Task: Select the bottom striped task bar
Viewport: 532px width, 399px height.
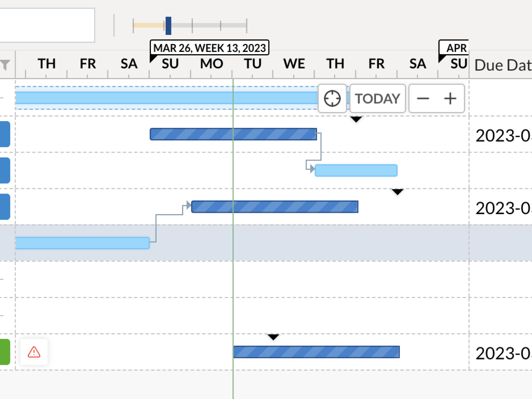Action: (316, 352)
